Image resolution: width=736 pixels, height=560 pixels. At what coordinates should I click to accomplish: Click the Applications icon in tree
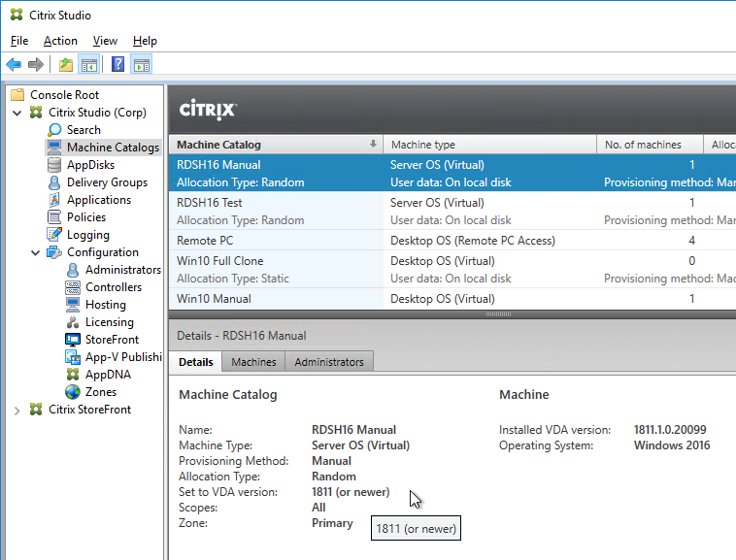[x=54, y=199]
